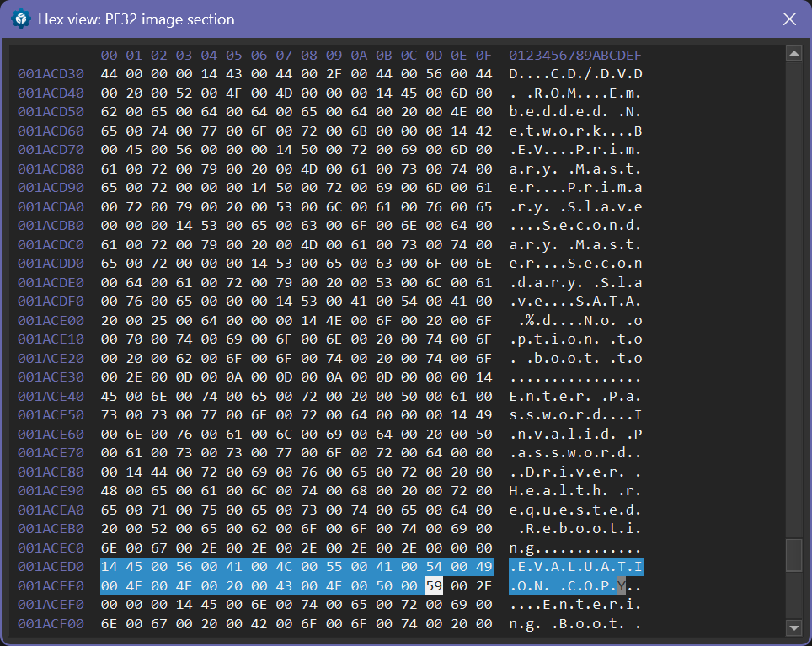Click the address label 001ACD30
Viewport: 812px width, 646px height.
(x=51, y=74)
